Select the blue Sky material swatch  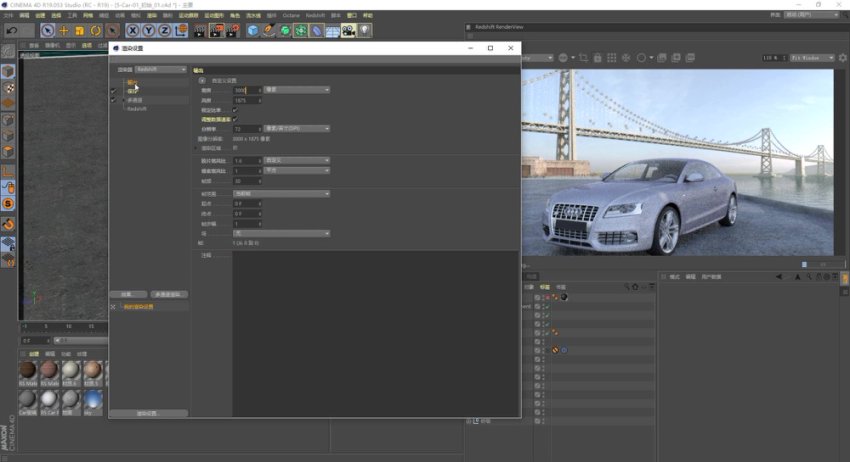(93, 398)
